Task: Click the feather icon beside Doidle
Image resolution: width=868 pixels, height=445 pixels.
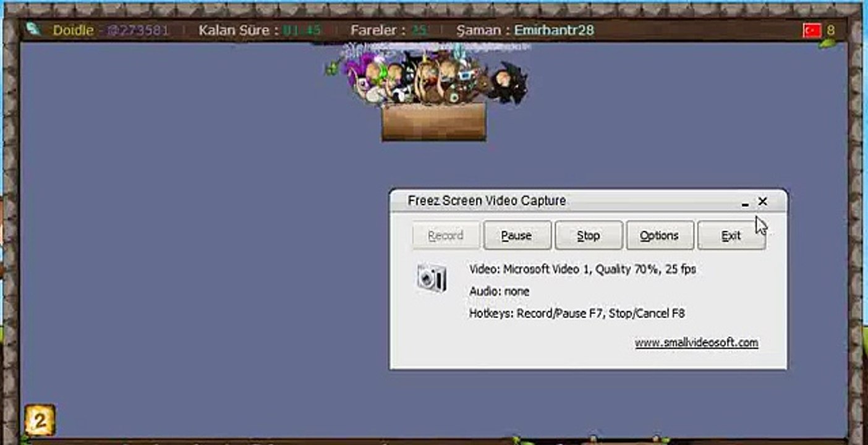Action: tap(33, 29)
